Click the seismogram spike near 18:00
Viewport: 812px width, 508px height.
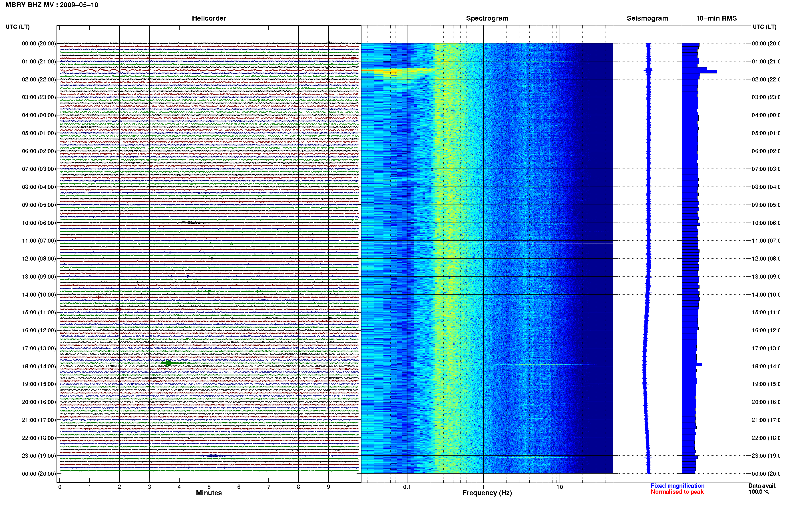(x=644, y=364)
